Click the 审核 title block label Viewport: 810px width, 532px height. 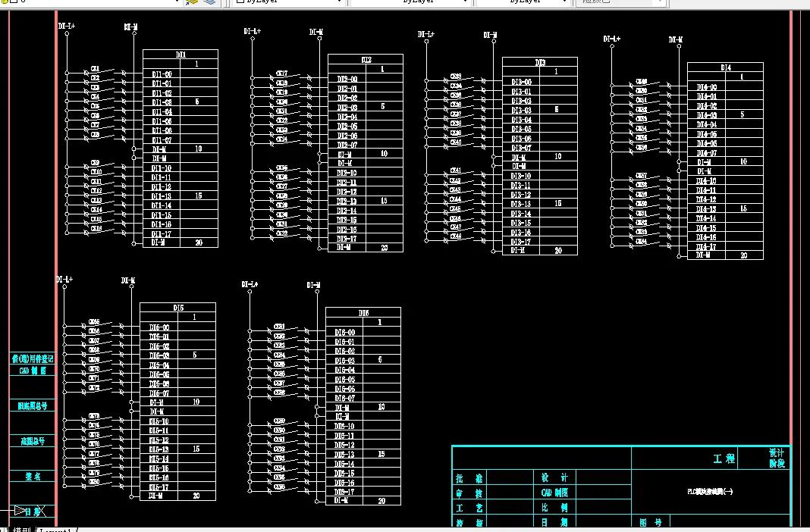(x=469, y=493)
